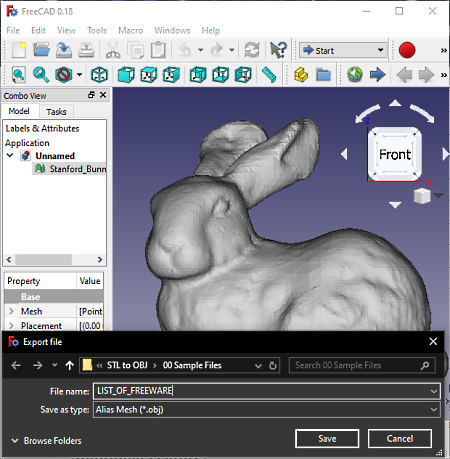Screen dimensions: 450x459
Task: Click the Front face of navigation cube
Action: click(395, 154)
